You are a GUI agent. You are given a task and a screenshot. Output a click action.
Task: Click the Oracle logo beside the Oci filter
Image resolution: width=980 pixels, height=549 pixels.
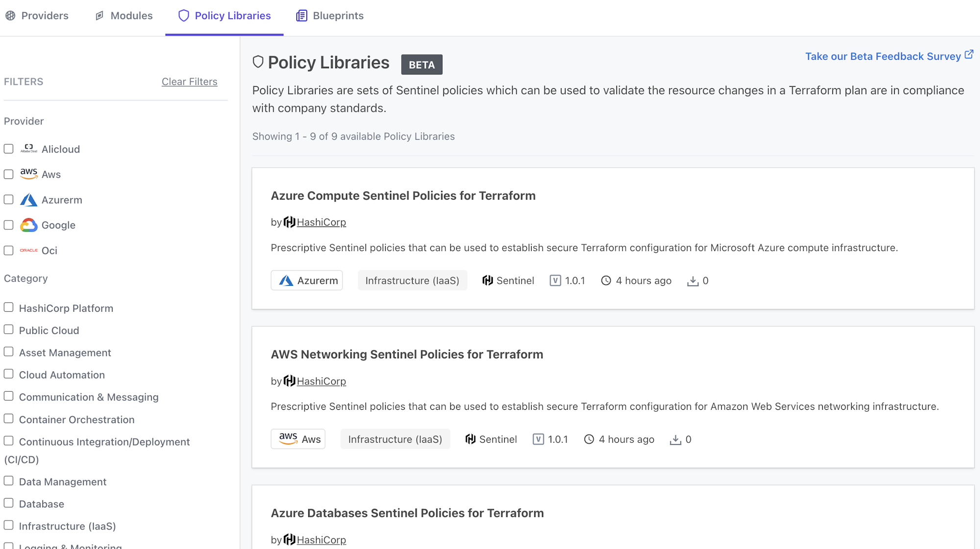pos(28,250)
